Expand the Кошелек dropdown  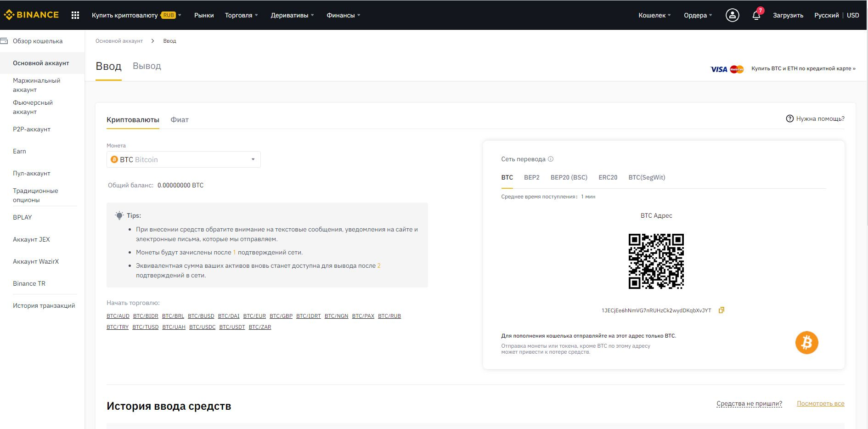pyautogui.click(x=654, y=15)
